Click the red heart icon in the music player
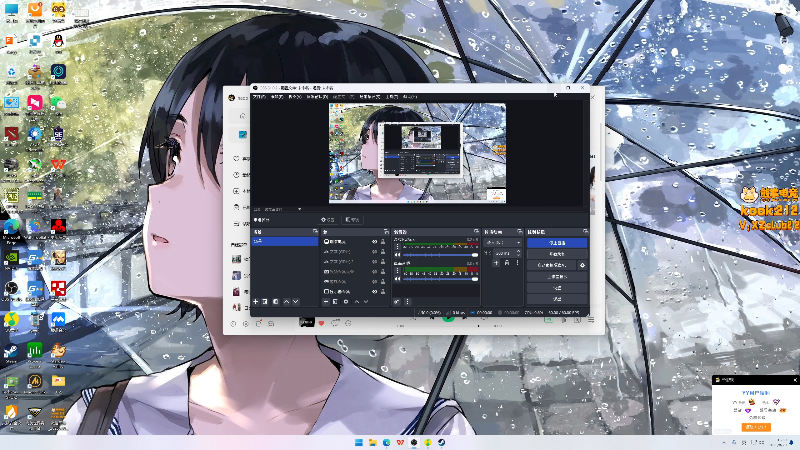The image size is (800, 450). pos(321,323)
